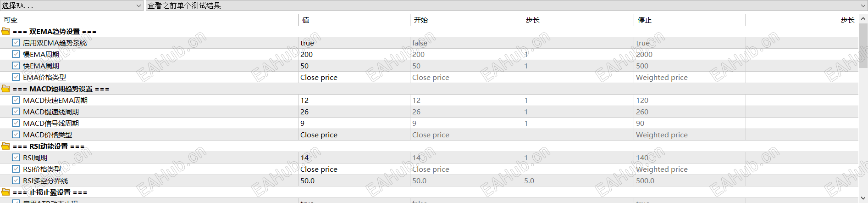This screenshot has width=868, height=203.
Task: Click the MACD短期趋势设置 folder icon
Action: 6,89
